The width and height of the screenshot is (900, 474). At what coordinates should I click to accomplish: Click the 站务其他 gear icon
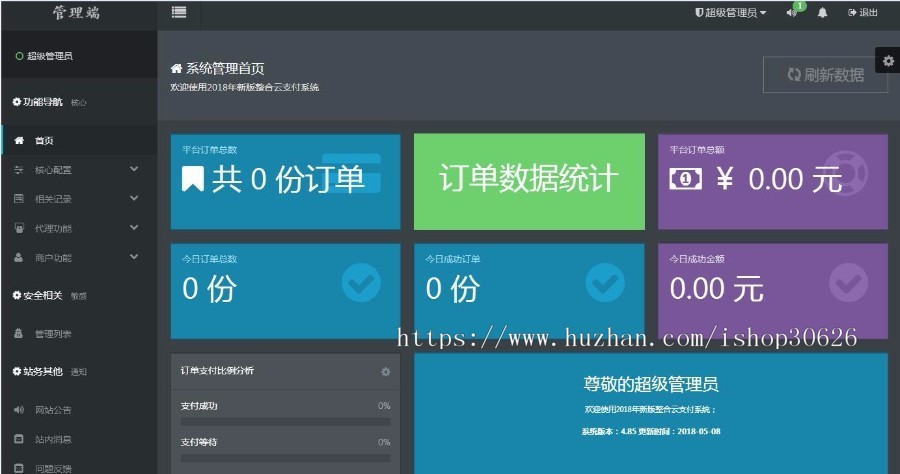pyautogui.click(x=17, y=372)
